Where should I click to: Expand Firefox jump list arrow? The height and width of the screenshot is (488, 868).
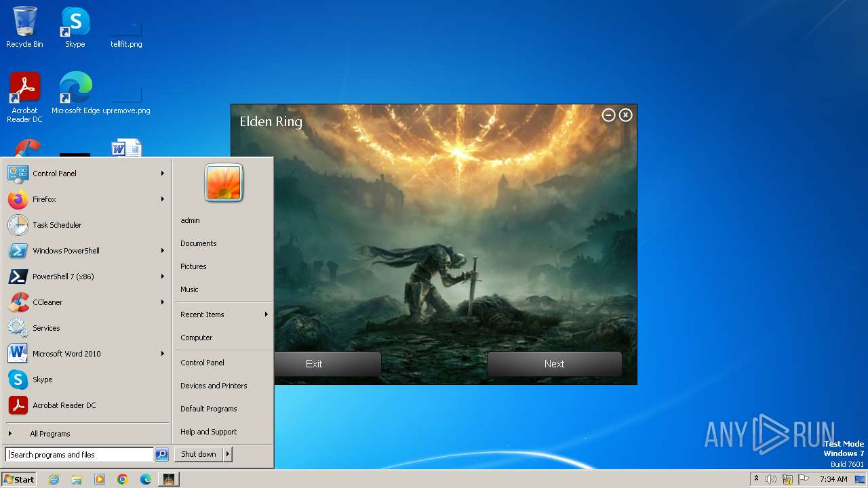(163, 199)
